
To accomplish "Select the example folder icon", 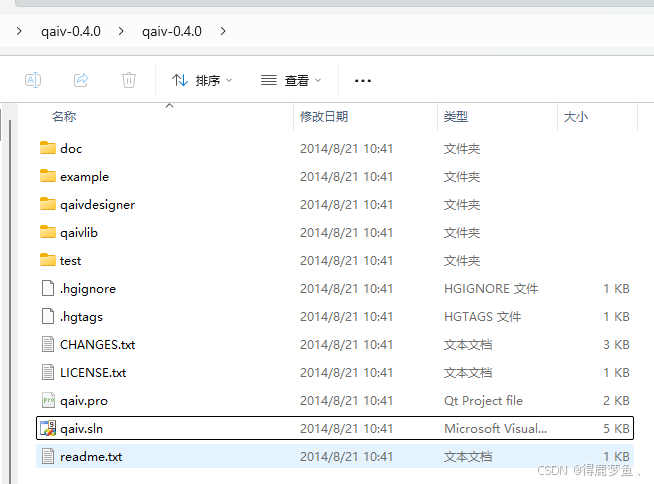I will 48,176.
